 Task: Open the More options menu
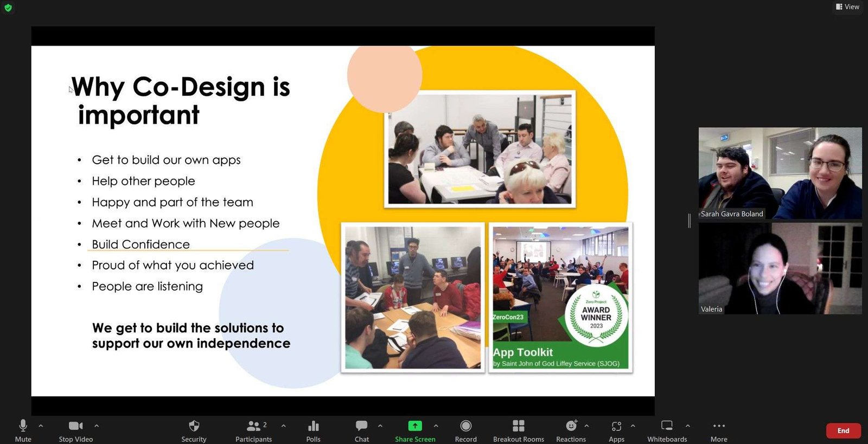tap(719, 430)
